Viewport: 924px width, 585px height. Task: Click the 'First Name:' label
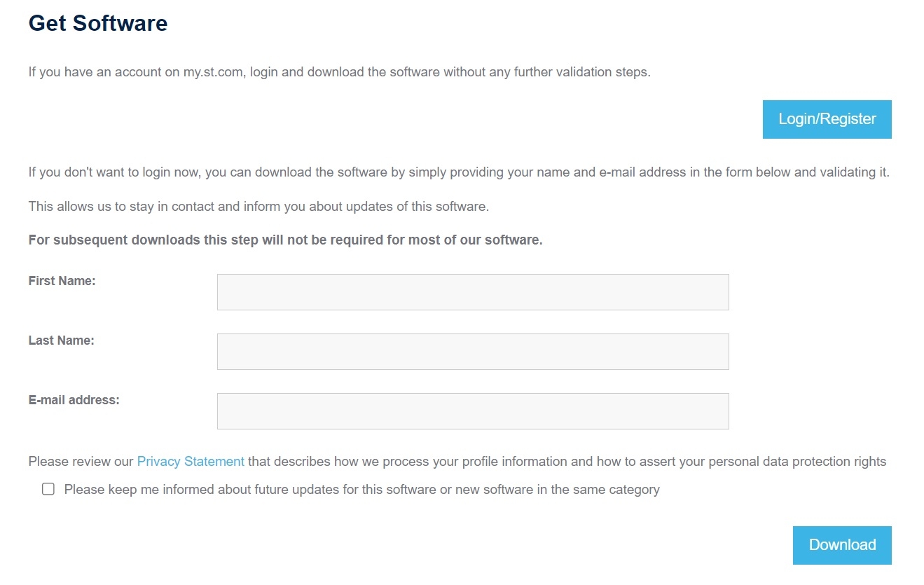click(62, 281)
